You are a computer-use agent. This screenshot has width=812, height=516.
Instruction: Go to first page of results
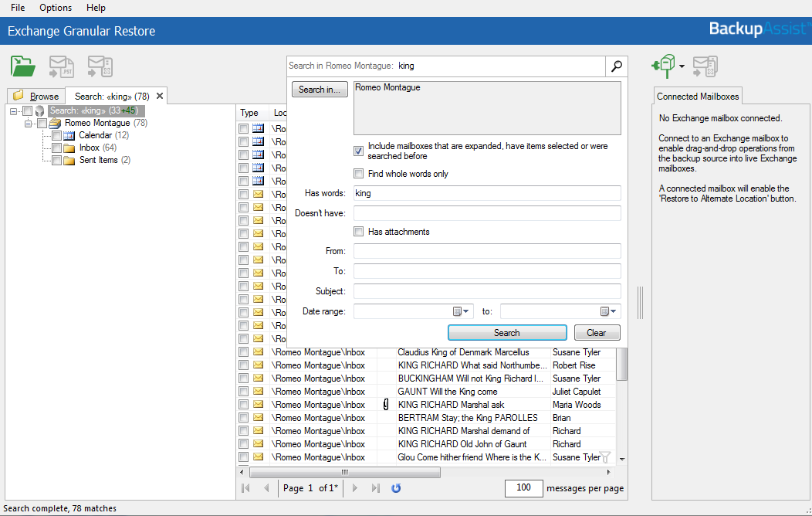pos(246,488)
